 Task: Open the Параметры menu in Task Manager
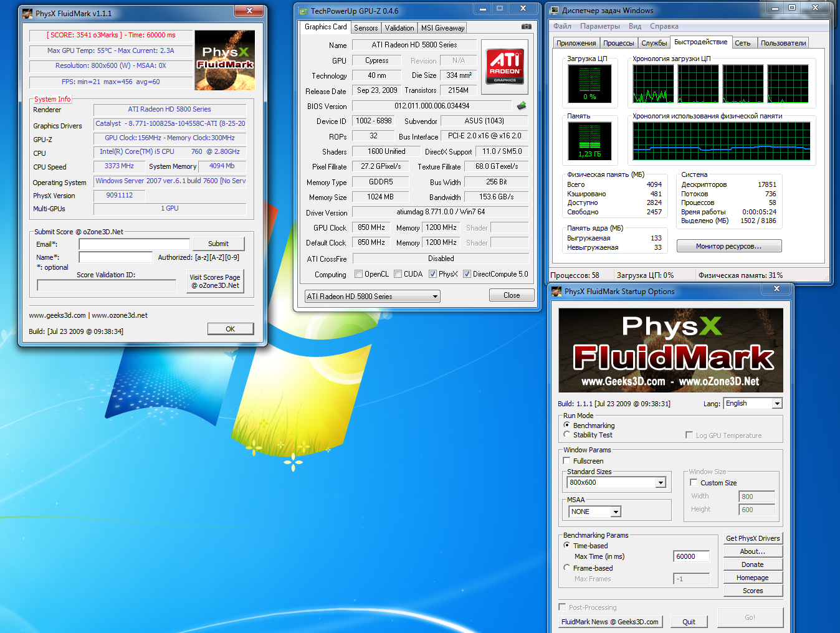coord(599,26)
